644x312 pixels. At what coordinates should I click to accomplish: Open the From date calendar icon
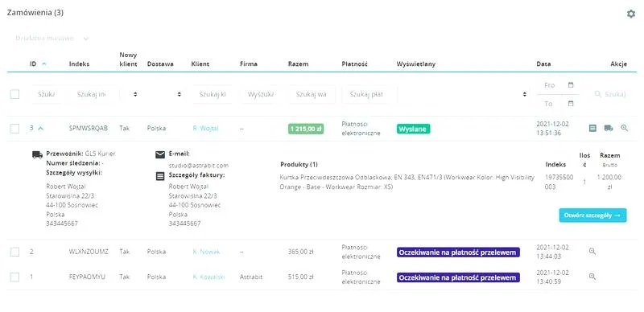pos(571,85)
